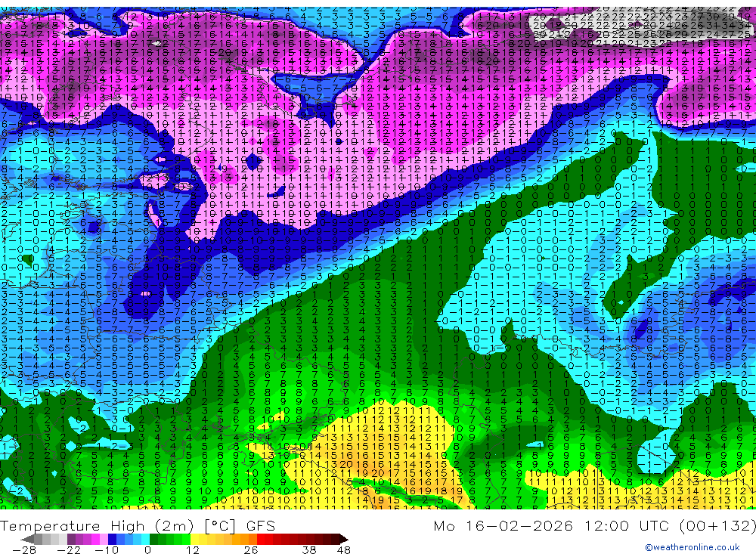The height and width of the screenshot is (554, 756).
Task: Click the right dark arrow of the legend bar
Action: click(344, 539)
